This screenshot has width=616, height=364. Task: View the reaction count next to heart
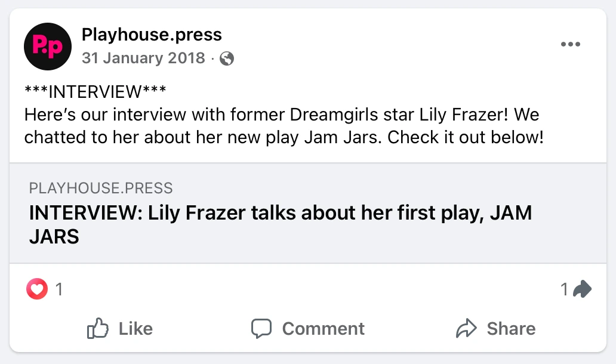pyautogui.click(x=59, y=290)
